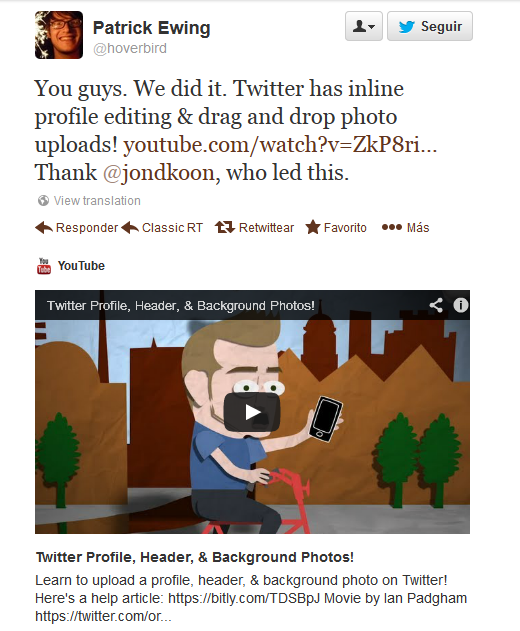Click the Patrick Ewing display name
Screen dimensions: 520x631
(x=152, y=28)
